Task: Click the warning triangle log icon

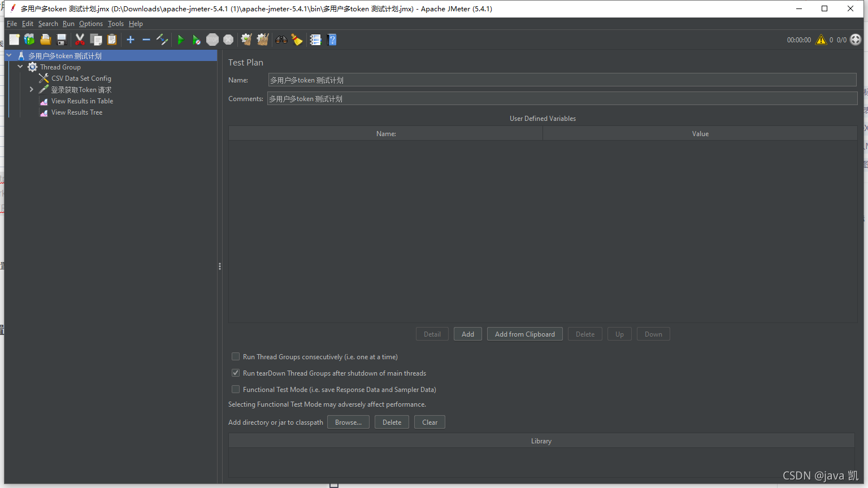Action: [x=821, y=40]
